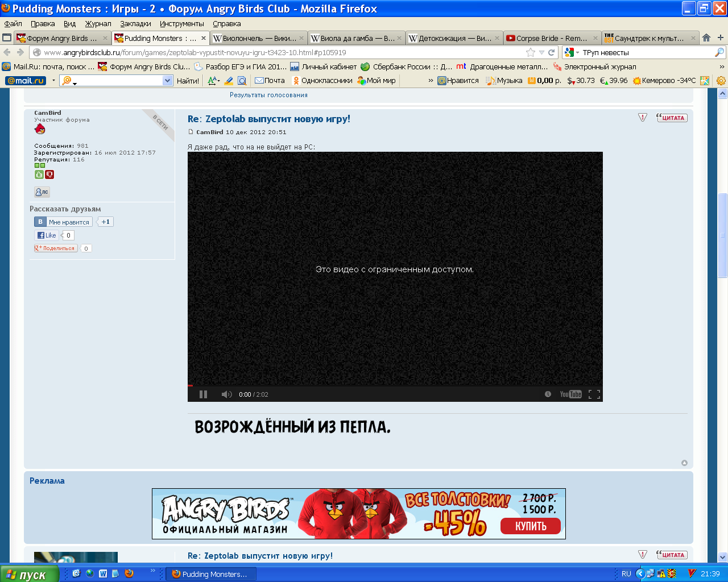Report the lower post with exclamation icon
Viewport: 728px width, 582px height.
643,555
